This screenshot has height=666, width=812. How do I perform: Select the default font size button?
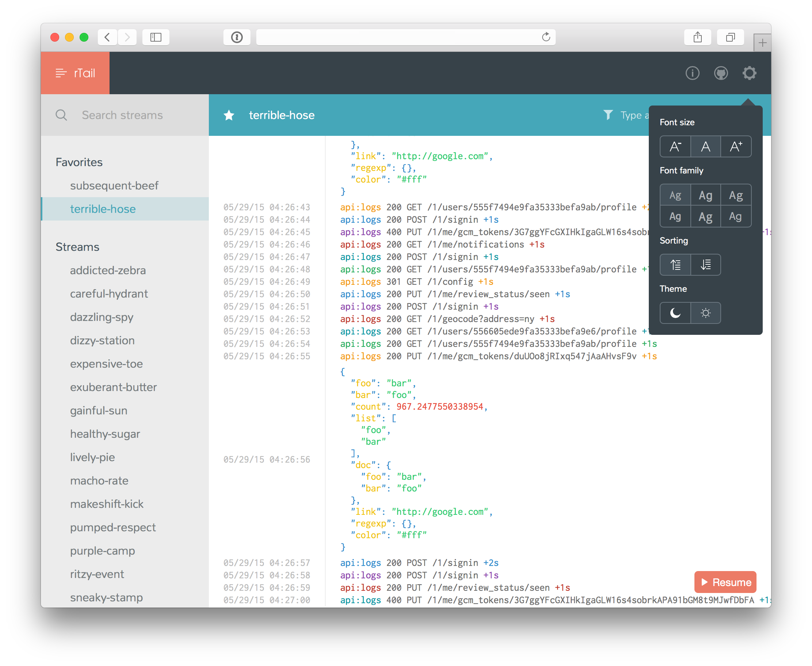[705, 146]
